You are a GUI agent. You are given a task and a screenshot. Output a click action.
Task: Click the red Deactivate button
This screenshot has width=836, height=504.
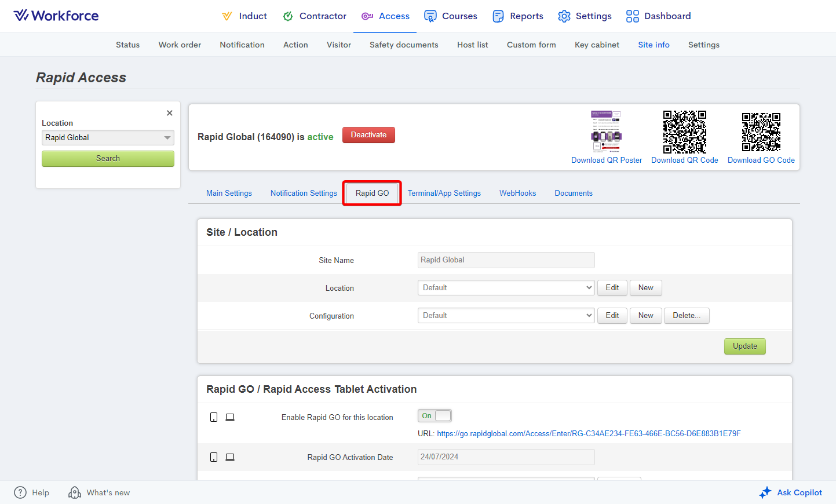pos(368,135)
